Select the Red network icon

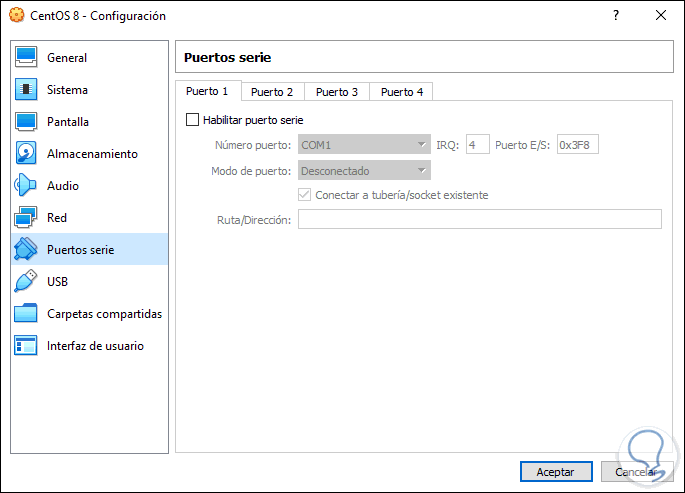point(27,218)
